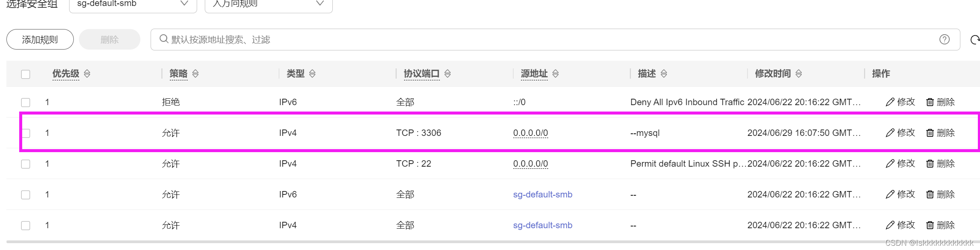Sort by 协议端口 column arrows
The width and height of the screenshot is (980, 250).
(448, 74)
